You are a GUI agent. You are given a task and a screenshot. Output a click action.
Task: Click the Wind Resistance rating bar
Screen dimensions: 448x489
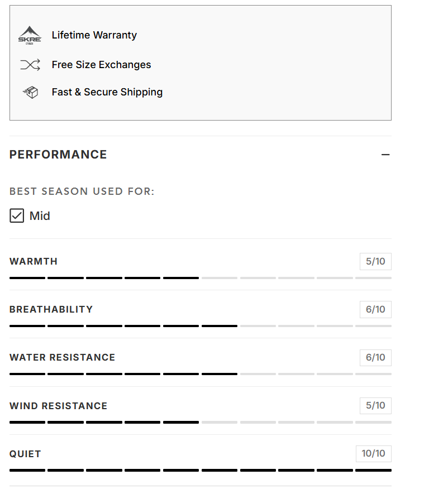201,422
